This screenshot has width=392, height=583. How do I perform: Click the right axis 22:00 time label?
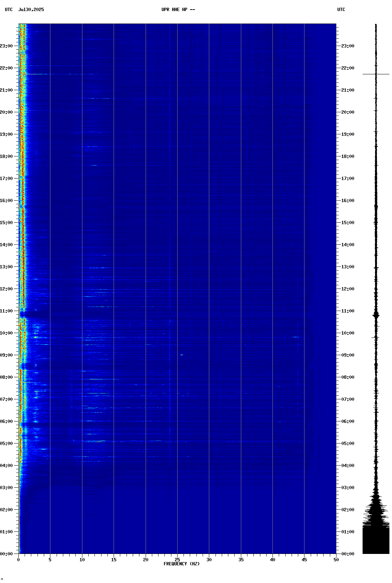click(x=348, y=68)
